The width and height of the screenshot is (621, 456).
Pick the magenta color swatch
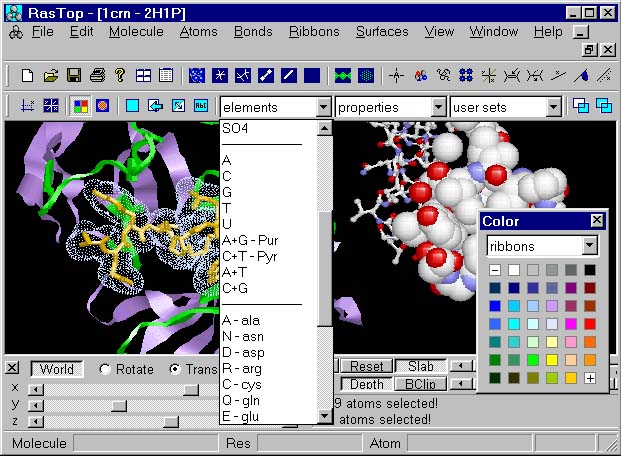571,324
